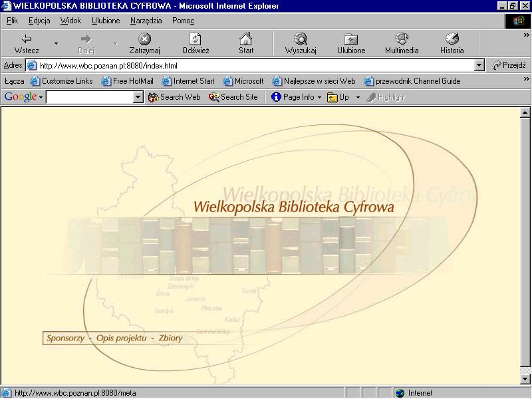Open the Zbiory collections link
Screen dimensions: 532x399
171,338
